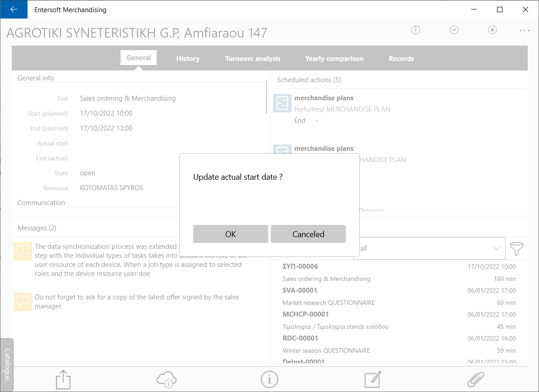Click the funnel filter icon
The height and width of the screenshot is (392, 539).
pyautogui.click(x=516, y=248)
